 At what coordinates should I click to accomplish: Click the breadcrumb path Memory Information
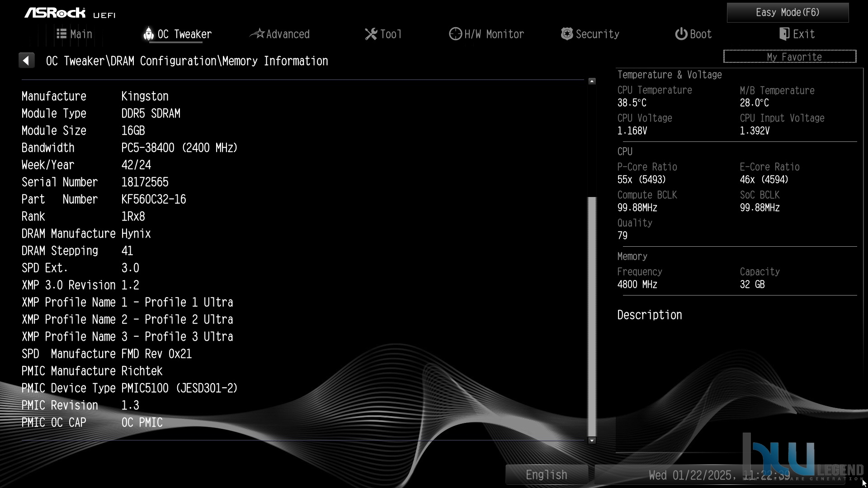[275, 61]
